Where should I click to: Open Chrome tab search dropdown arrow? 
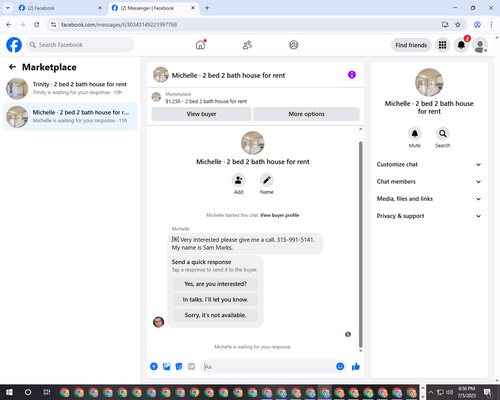tap(8, 8)
